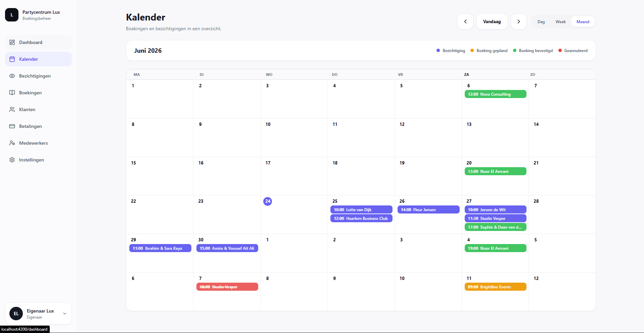Select today's highlighted date 24

268,201
